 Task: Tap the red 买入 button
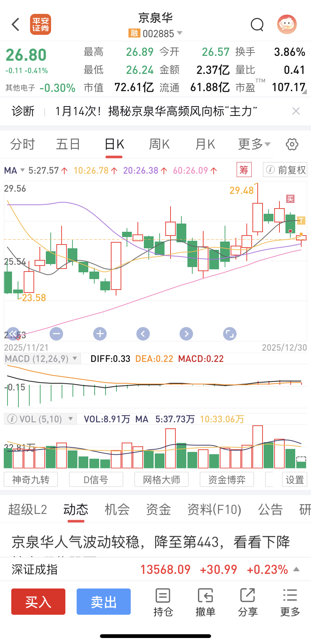pos(38,602)
